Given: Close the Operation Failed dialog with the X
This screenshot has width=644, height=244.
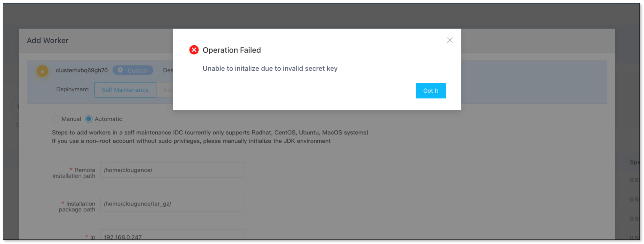Looking at the screenshot, I should pos(450,40).
